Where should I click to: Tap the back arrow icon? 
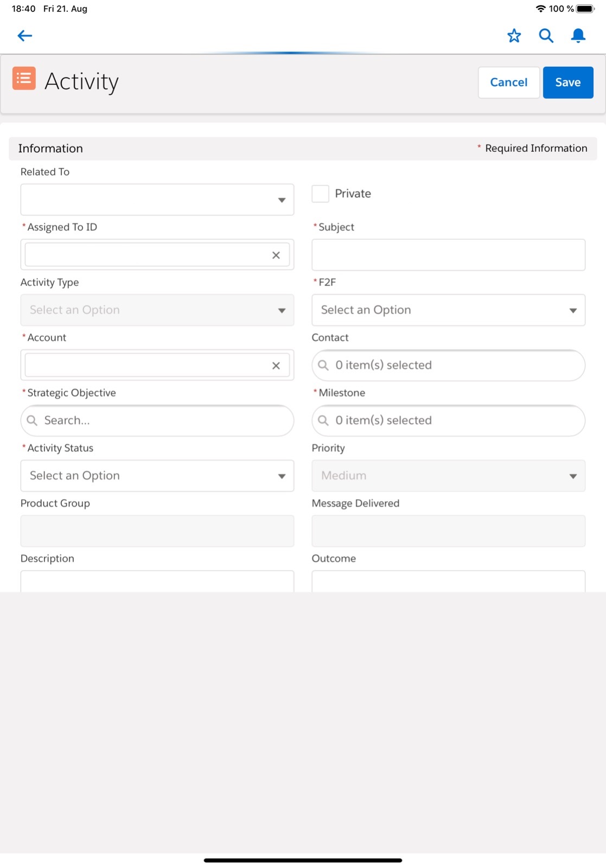click(25, 36)
